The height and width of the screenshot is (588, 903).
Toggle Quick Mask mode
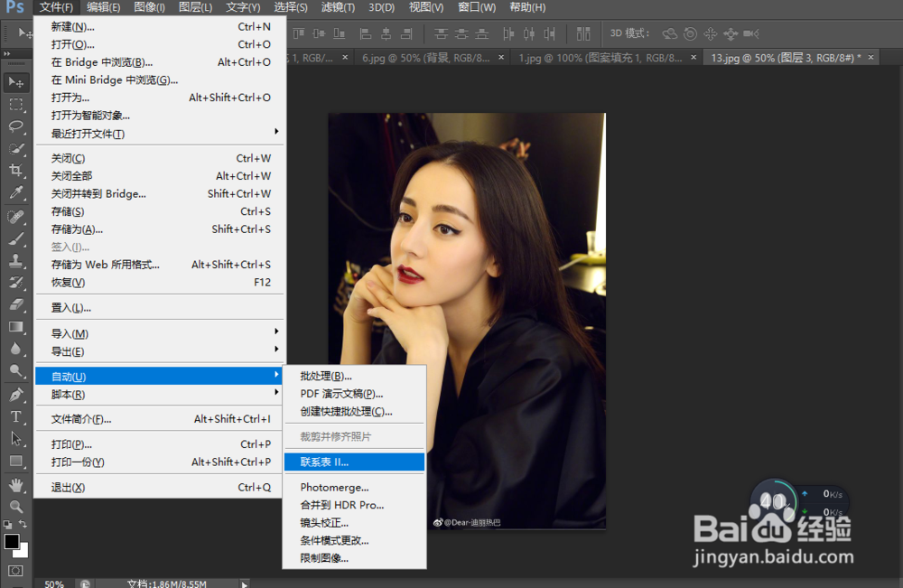[x=15, y=571]
